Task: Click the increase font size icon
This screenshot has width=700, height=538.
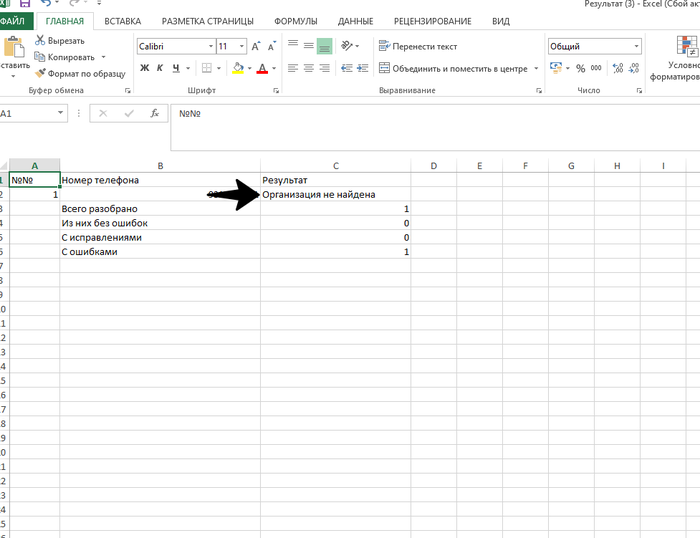Action: [257, 46]
